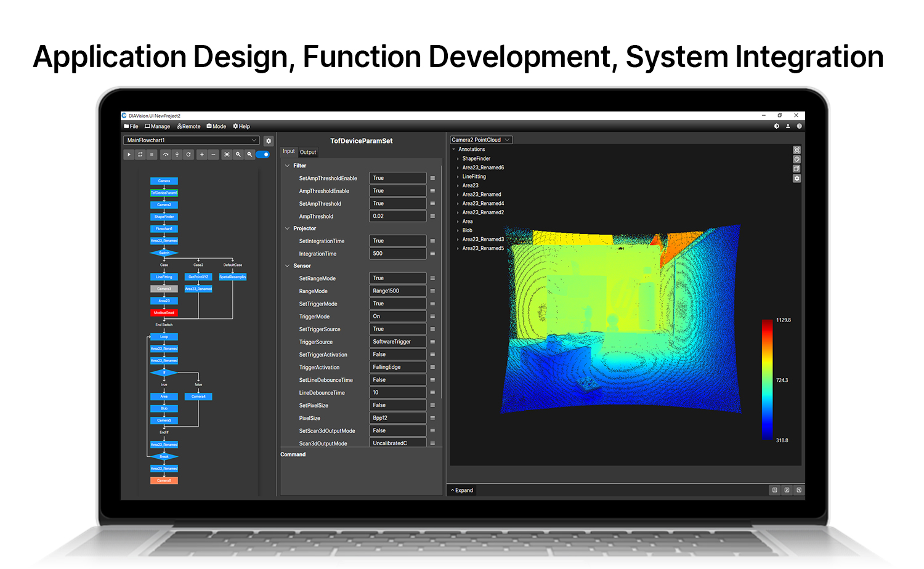Click the zoom in magnifier icon
The image size is (924, 569).
pyautogui.click(x=238, y=155)
